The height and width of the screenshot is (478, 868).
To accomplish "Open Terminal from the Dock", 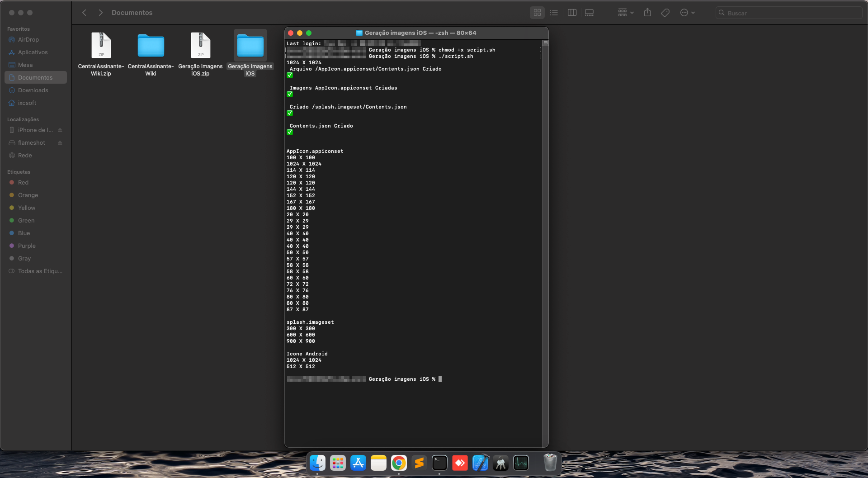I will pyautogui.click(x=439, y=463).
